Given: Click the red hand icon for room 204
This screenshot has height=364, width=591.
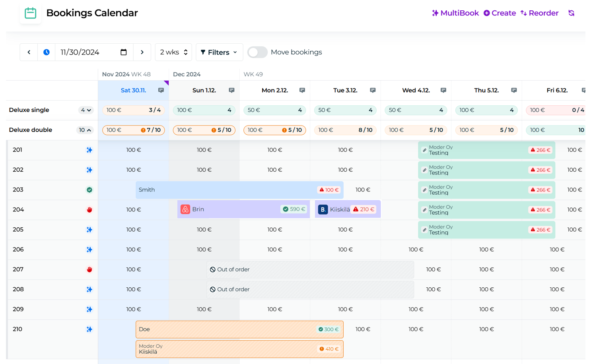Looking at the screenshot, I should click(89, 210).
